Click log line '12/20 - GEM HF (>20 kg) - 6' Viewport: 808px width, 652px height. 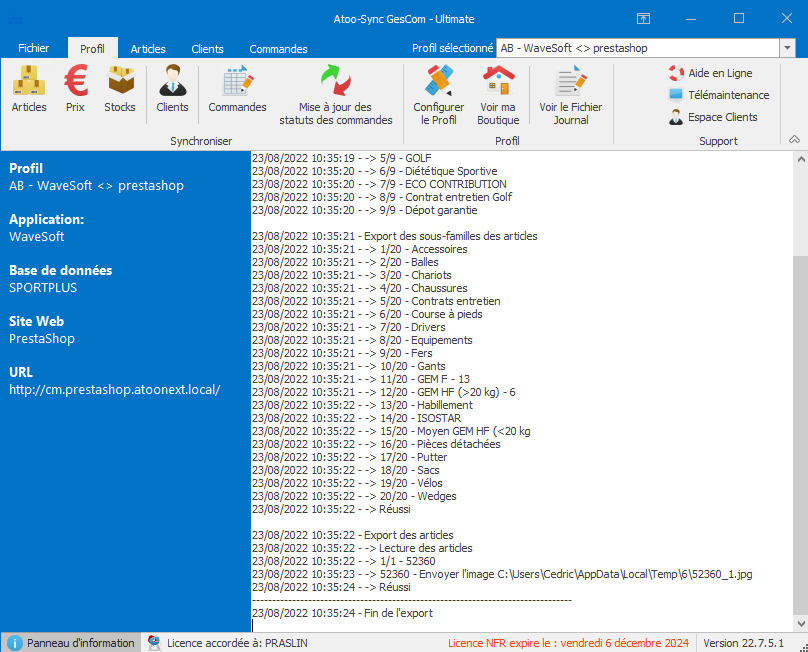[383, 392]
